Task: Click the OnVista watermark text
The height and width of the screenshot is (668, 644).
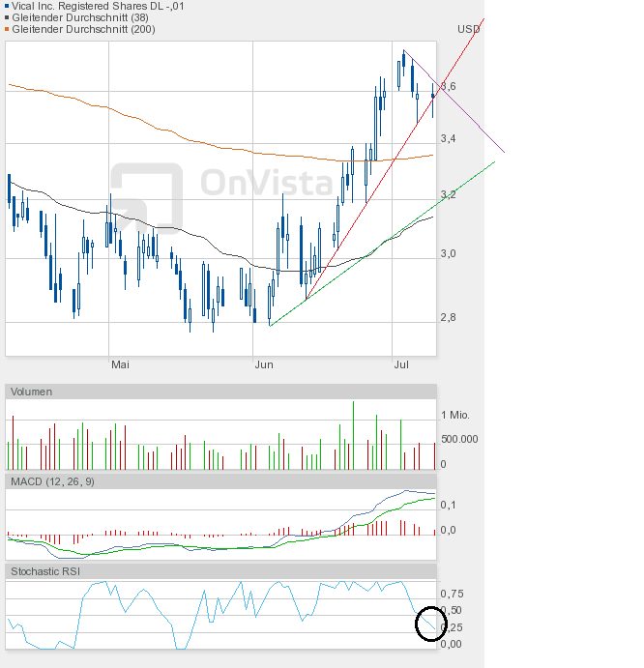Action: pyautogui.click(x=258, y=181)
